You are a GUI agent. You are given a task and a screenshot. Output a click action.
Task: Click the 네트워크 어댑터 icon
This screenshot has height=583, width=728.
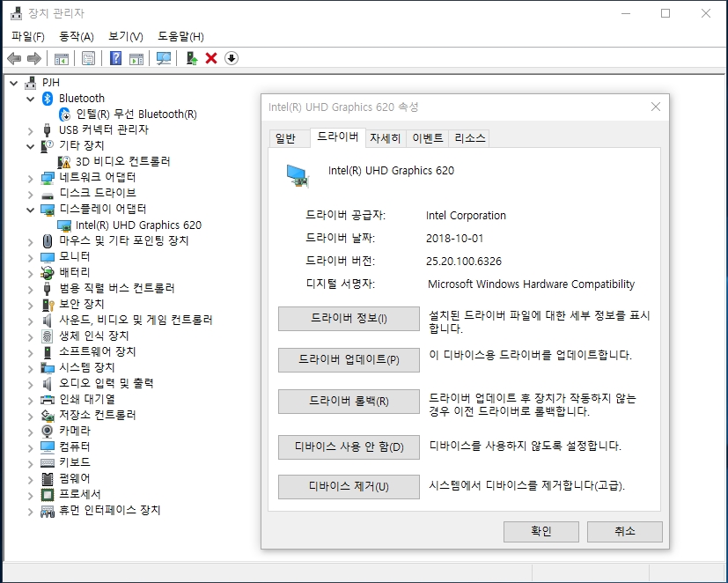coord(48,178)
